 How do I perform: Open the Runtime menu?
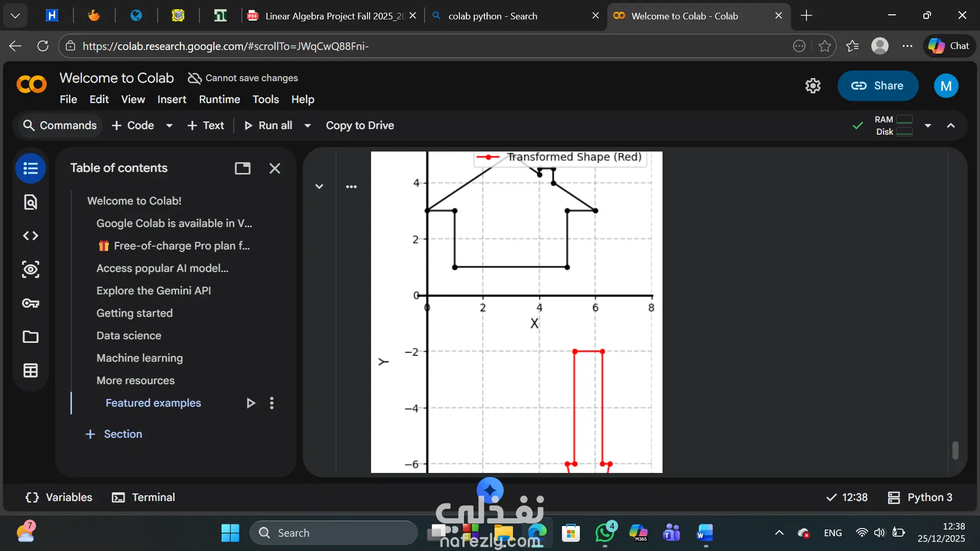coord(219,99)
